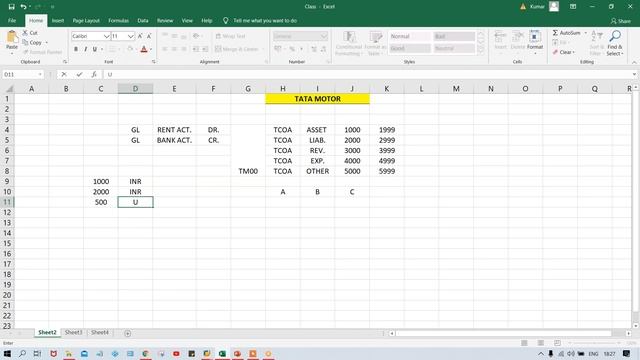Cancel the cell entry with X icon
This screenshot has height=360, width=640.
(x=64, y=74)
